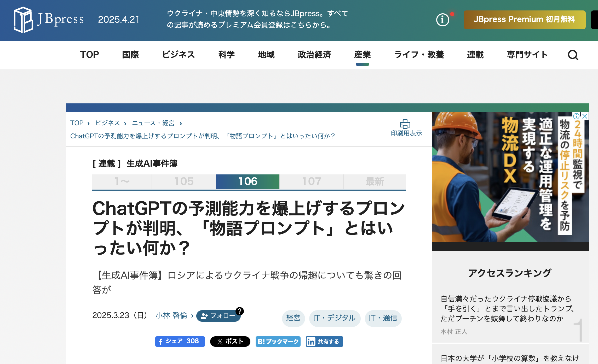598x364 pixels.
Task: Go to series part 107
Action: pyautogui.click(x=312, y=181)
